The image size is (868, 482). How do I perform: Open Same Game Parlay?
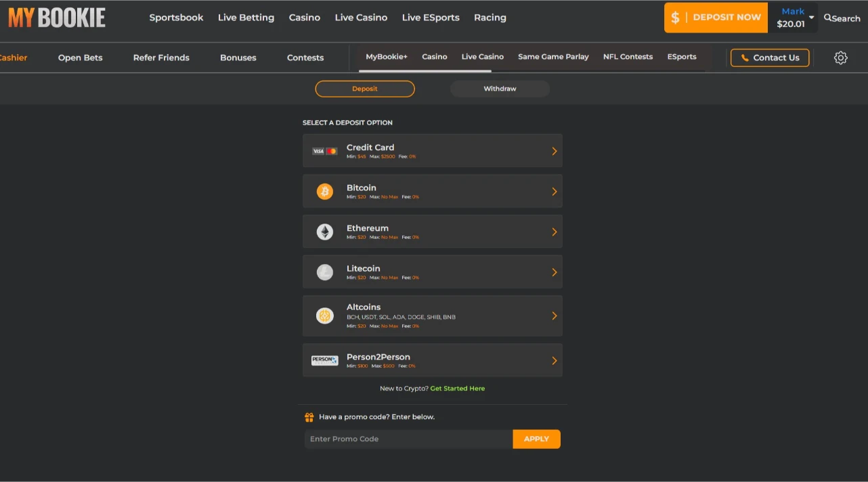pos(553,57)
